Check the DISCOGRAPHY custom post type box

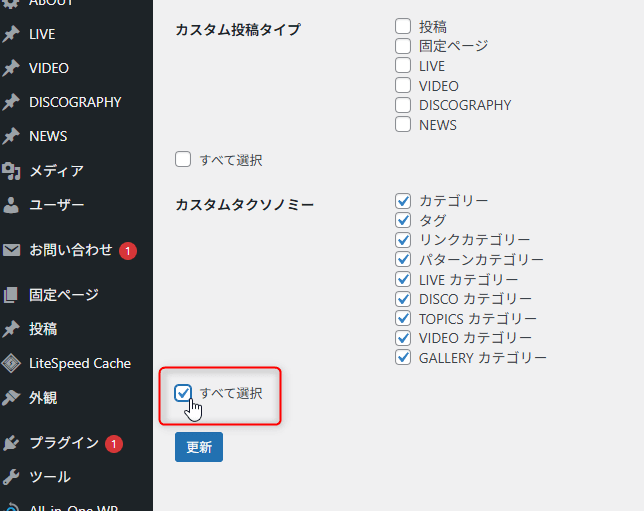pos(403,105)
